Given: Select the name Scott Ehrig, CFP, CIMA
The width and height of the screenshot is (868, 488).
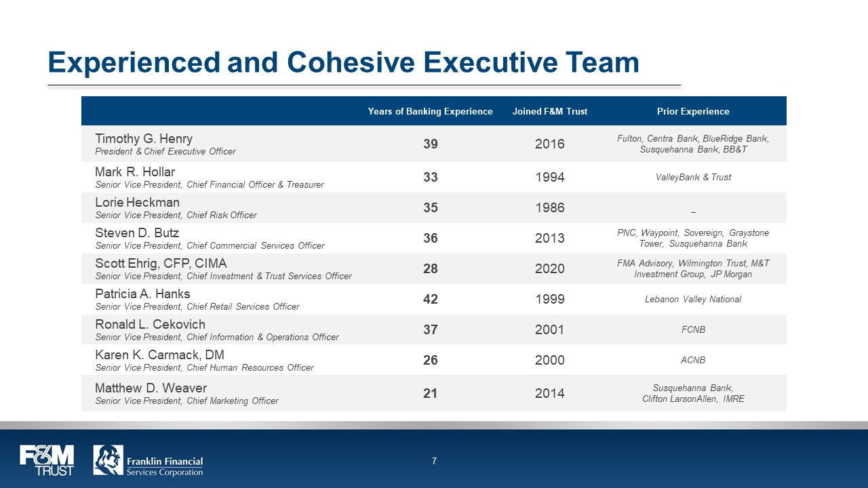Looking at the screenshot, I should (x=161, y=263).
